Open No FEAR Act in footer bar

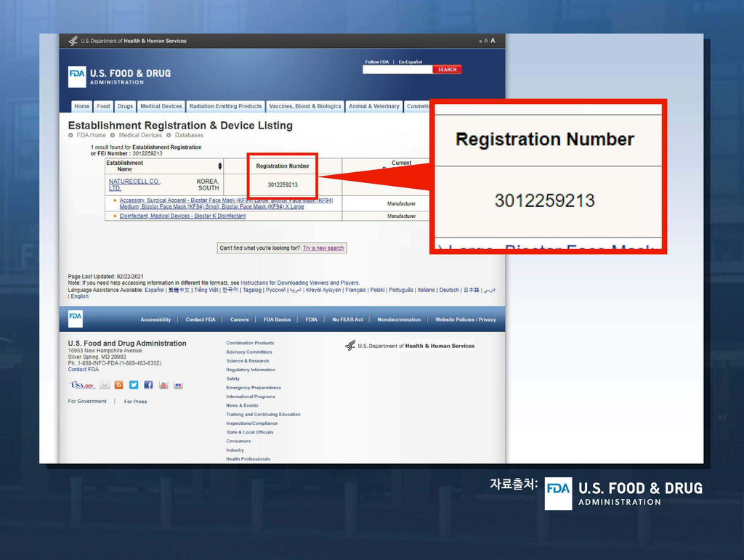tap(347, 320)
